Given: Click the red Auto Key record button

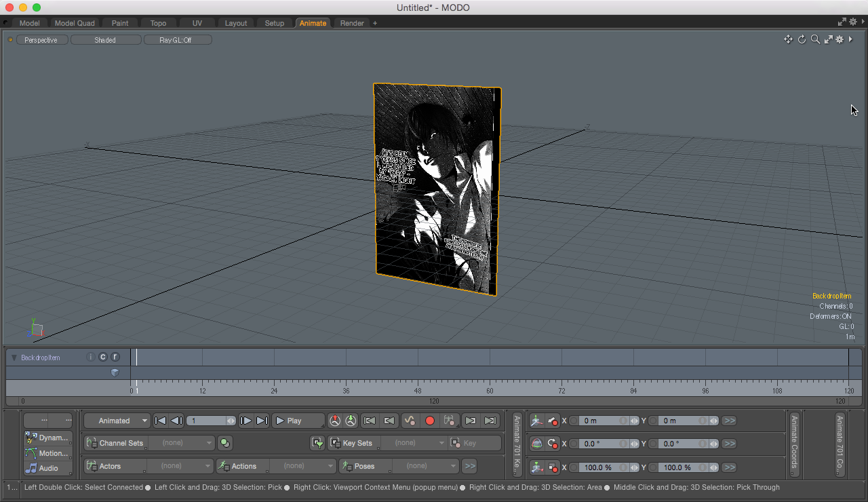Looking at the screenshot, I should coord(429,421).
